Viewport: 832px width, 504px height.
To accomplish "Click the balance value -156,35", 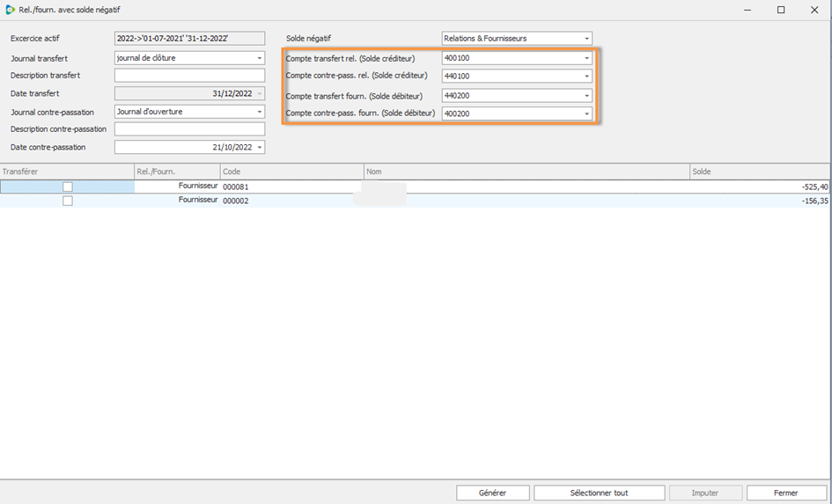I will click(x=815, y=201).
